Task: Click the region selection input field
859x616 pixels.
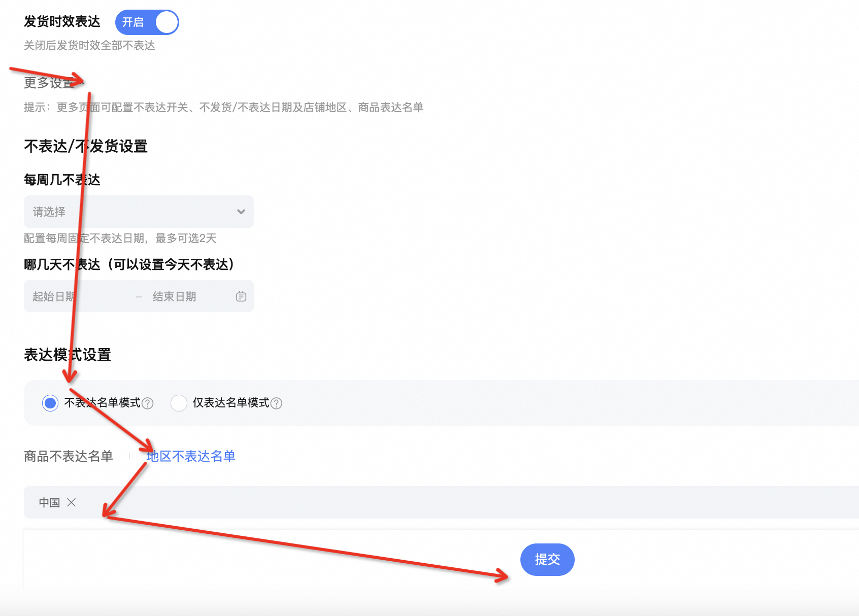Action: click(441, 502)
